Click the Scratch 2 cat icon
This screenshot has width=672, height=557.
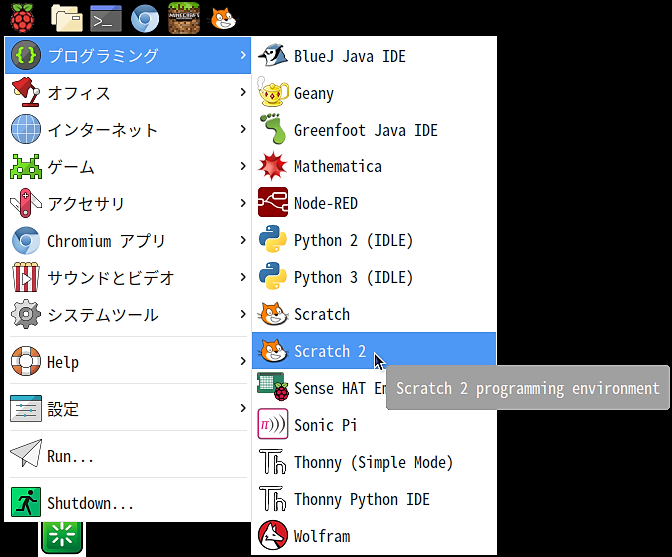point(273,350)
